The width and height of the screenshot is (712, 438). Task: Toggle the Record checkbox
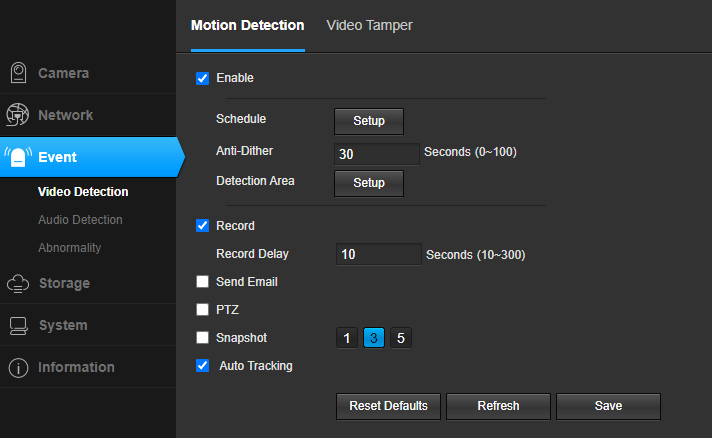[x=203, y=226]
